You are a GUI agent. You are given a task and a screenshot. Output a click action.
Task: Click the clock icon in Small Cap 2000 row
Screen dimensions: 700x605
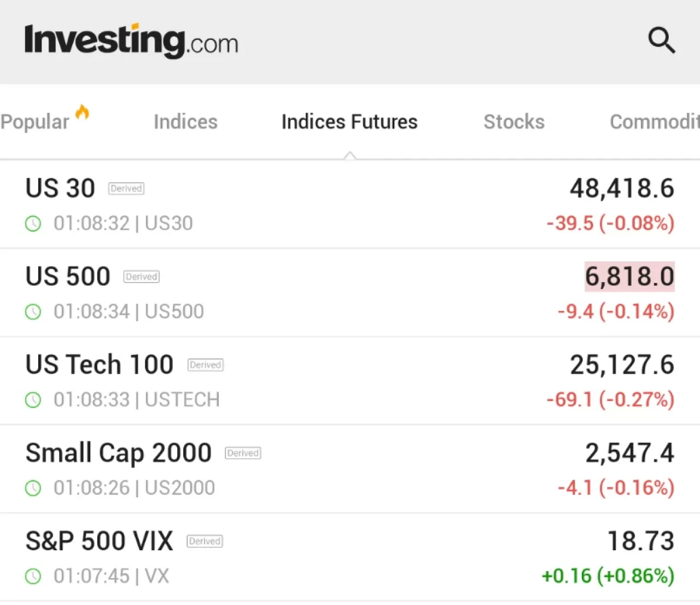pyautogui.click(x=33, y=488)
